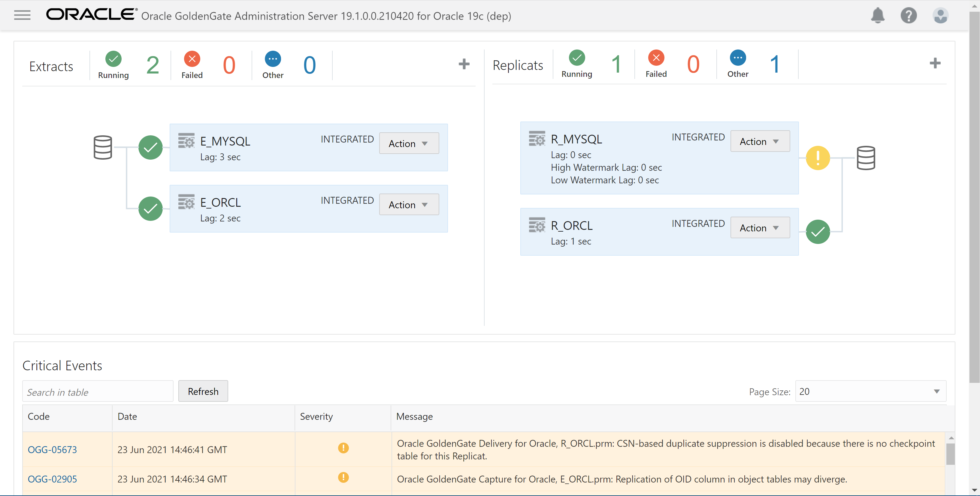
Task: Click 'Lag: 1 sec' under R_ORCL
Action: click(x=571, y=241)
